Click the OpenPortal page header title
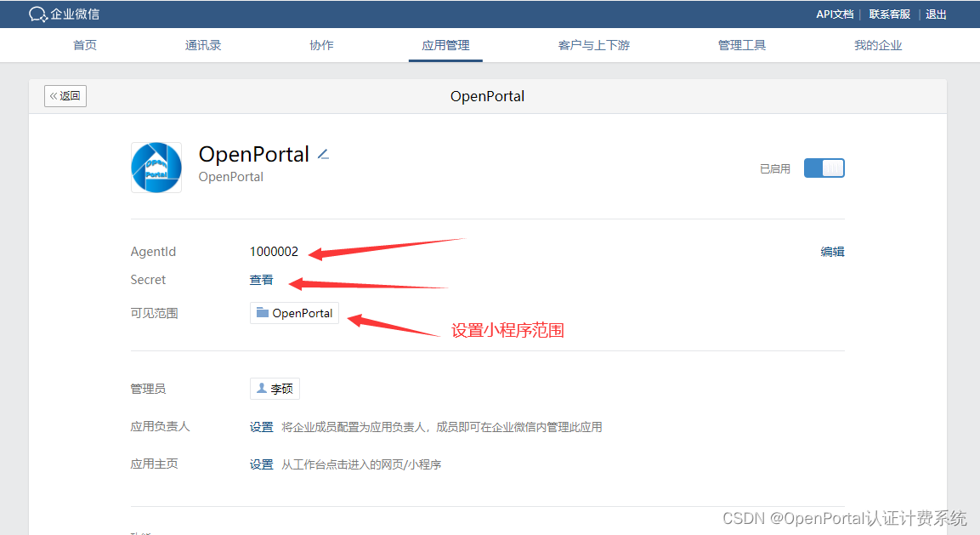 coord(488,96)
